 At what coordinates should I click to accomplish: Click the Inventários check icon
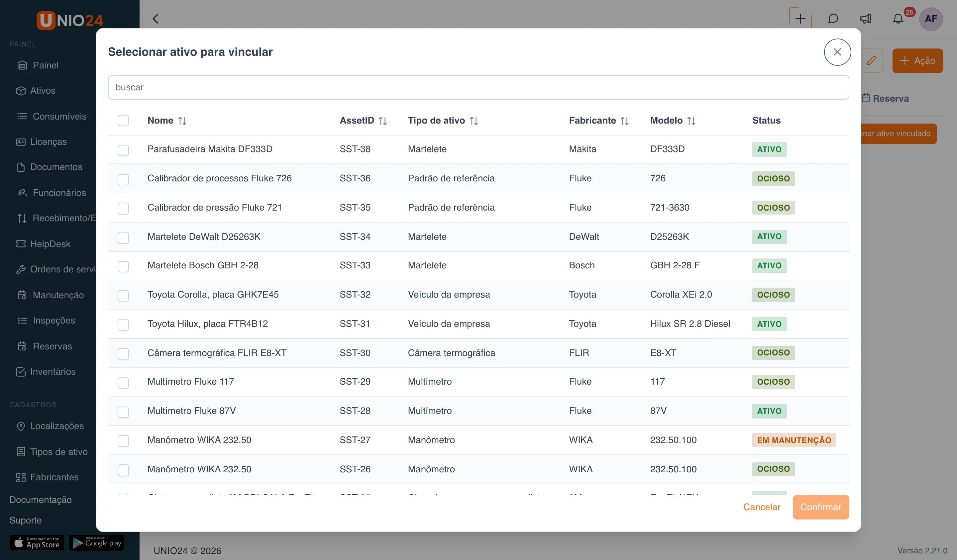point(21,371)
